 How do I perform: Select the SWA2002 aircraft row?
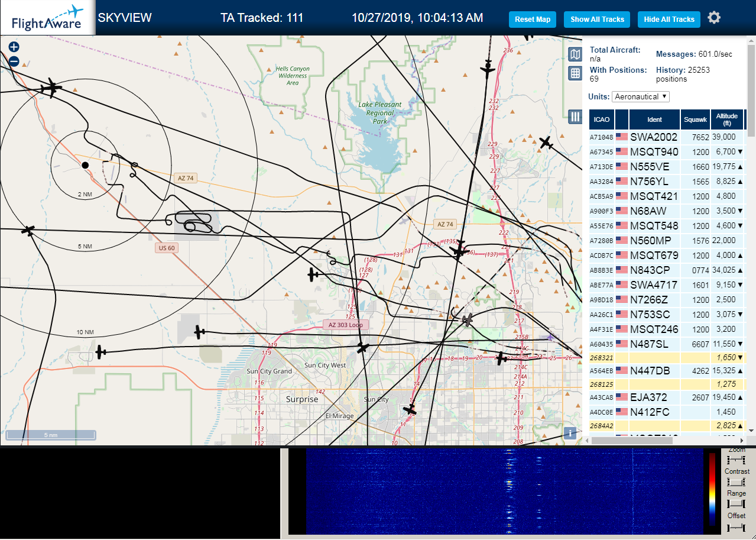pyautogui.click(x=667, y=137)
